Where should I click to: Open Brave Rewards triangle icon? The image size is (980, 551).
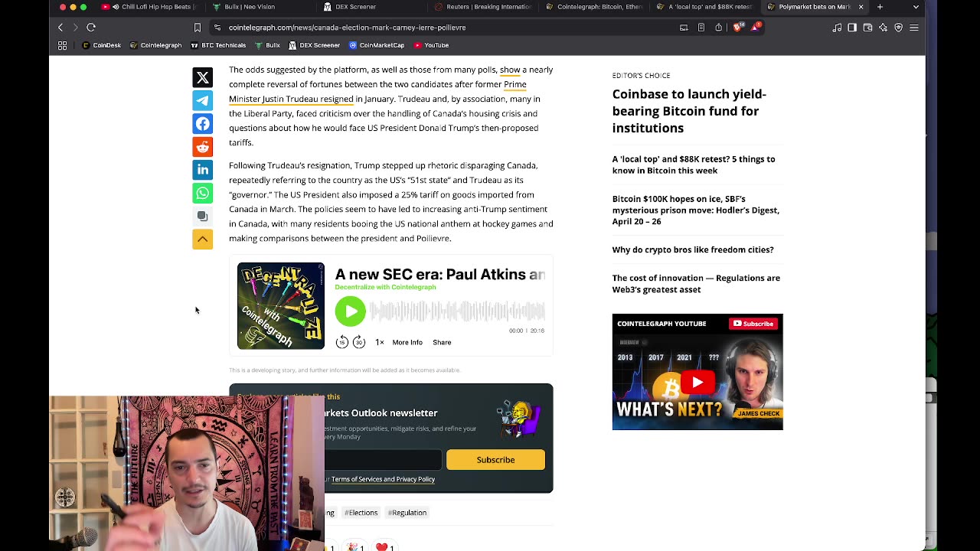click(756, 28)
